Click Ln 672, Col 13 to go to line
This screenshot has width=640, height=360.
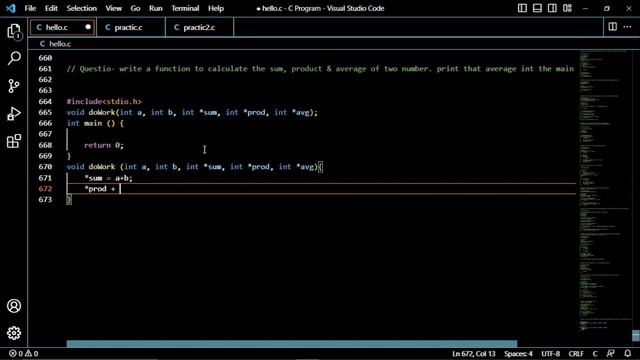473,353
